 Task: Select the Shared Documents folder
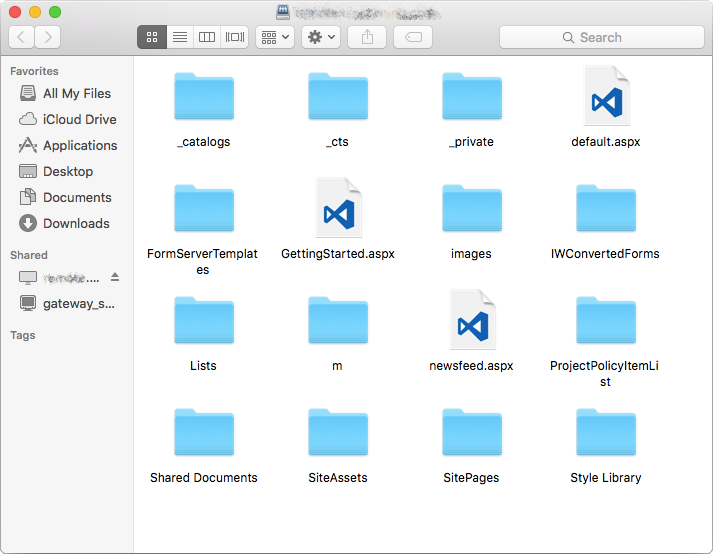point(204,433)
